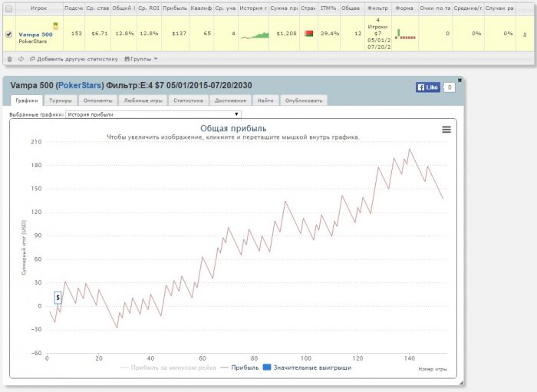This screenshot has width=537, height=392.
Task: Open the Выбранные графики dropdown
Action: (x=153, y=114)
